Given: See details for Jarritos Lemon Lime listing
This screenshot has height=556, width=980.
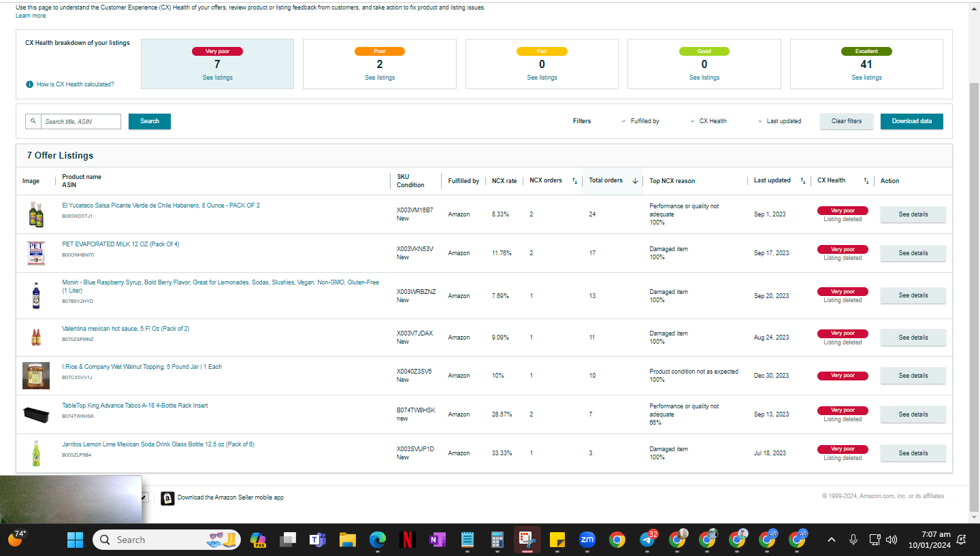Looking at the screenshot, I should pyautogui.click(x=913, y=453).
